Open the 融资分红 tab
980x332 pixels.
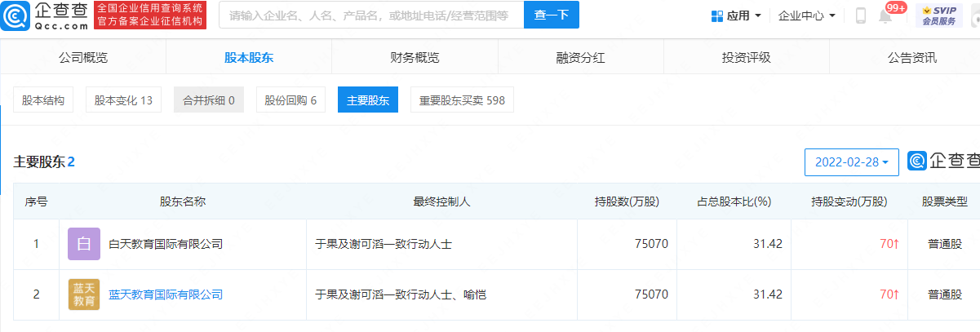coord(580,57)
